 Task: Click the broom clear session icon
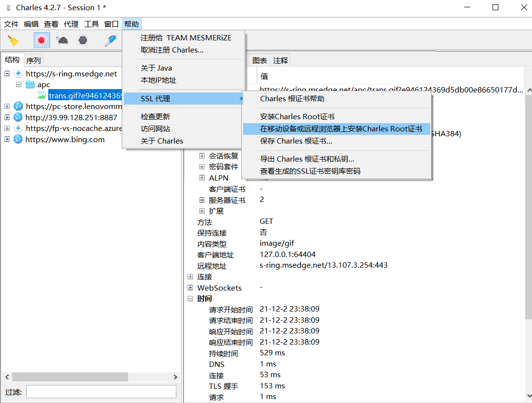click(x=13, y=40)
